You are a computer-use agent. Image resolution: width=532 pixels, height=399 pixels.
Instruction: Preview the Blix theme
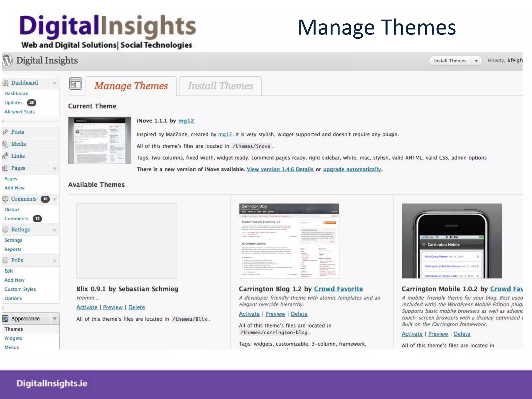coord(113,307)
